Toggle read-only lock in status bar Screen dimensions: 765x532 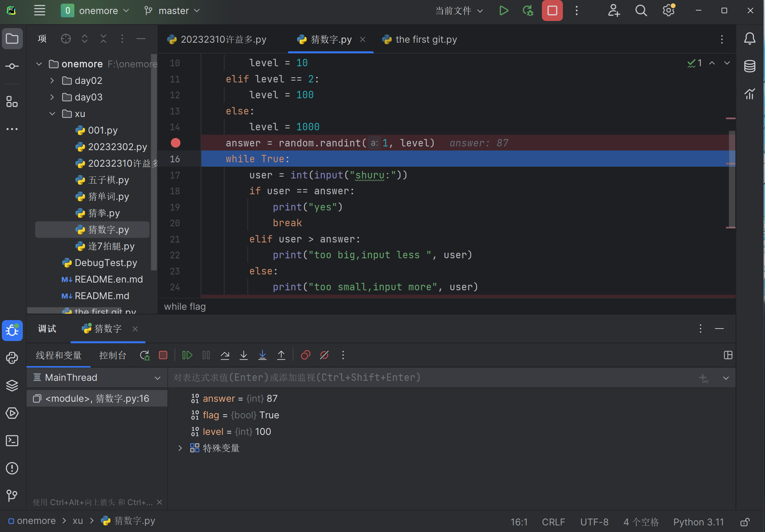coord(745,522)
